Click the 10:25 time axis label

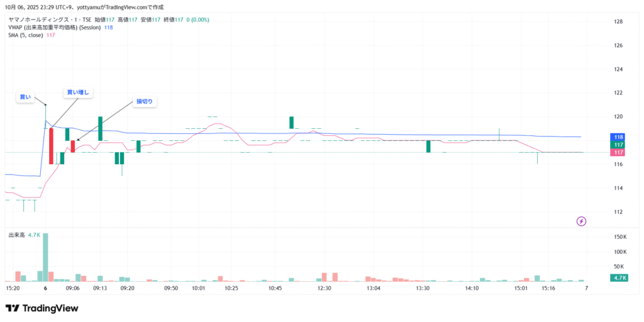click(231, 288)
